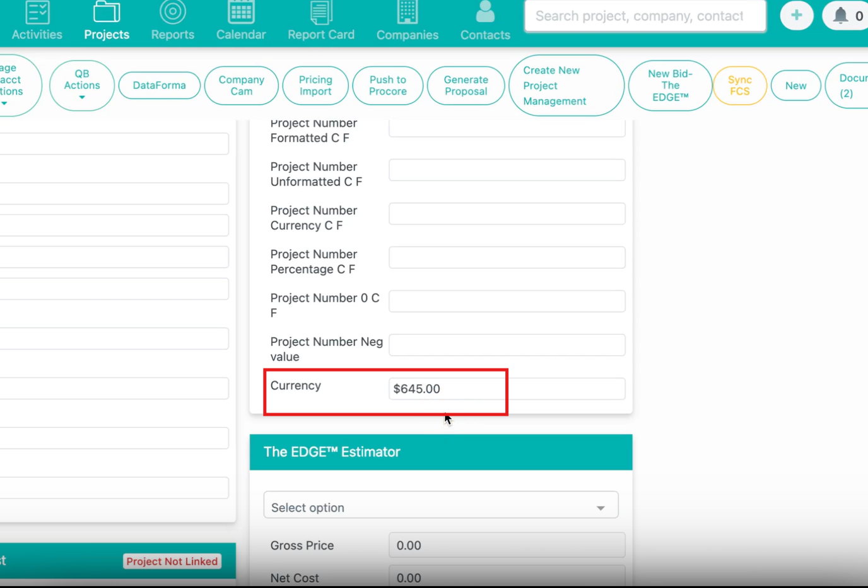Open Companies building icon

click(x=407, y=13)
